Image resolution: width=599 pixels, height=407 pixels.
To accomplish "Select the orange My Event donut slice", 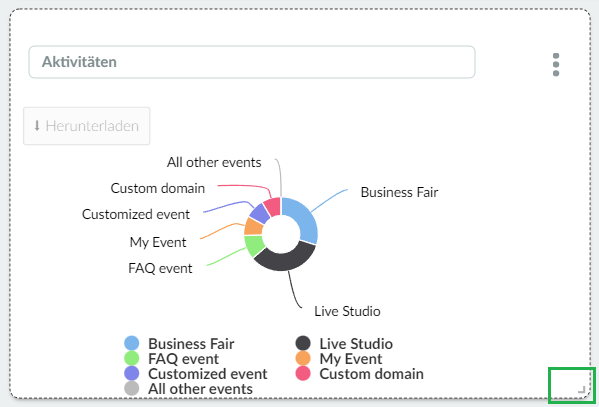I will click(253, 226).
